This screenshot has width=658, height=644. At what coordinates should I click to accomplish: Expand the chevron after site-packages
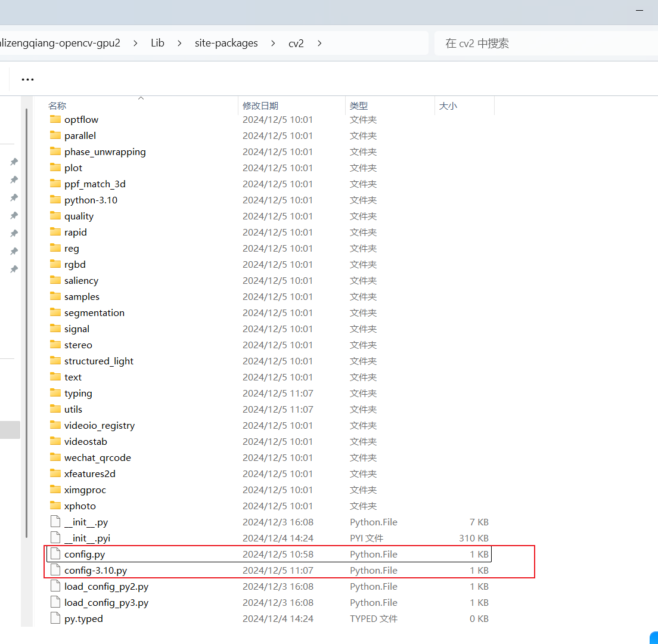pyautogui.click(x=272, y=43)
